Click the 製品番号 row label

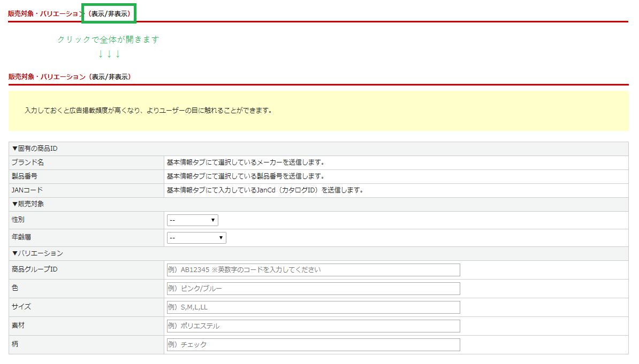point(24,176)
